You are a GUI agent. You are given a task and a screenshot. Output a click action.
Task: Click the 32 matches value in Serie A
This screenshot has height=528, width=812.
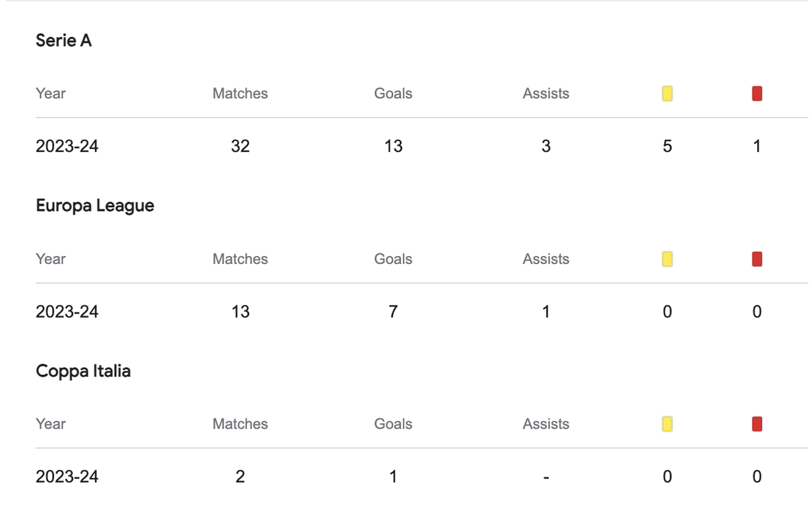tap(240, 146)
